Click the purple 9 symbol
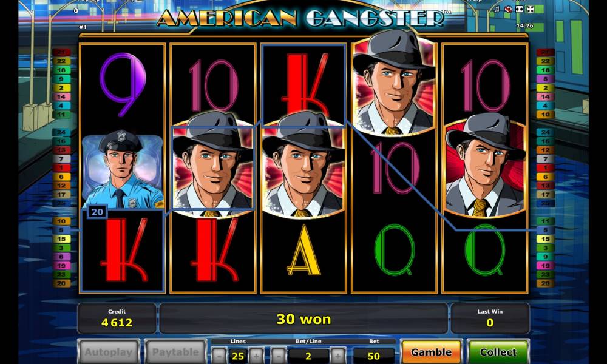This screenshot has height=364, width=607. [123, 84]
